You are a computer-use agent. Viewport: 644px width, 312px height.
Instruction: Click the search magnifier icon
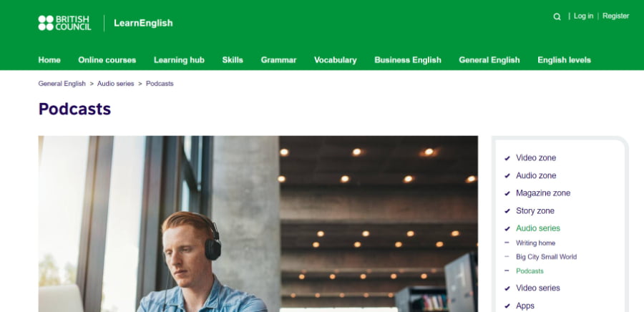click(x=557, y=17)
